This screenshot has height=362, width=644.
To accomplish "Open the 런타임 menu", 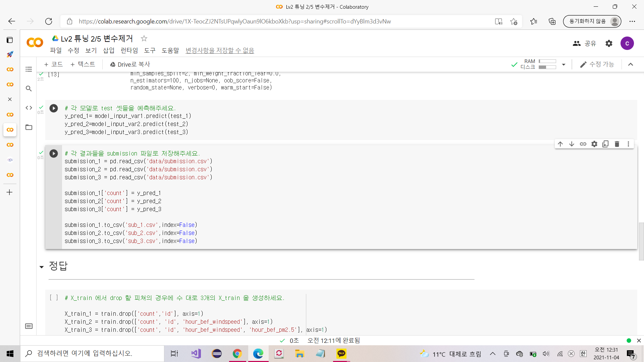I will (129, 51).
